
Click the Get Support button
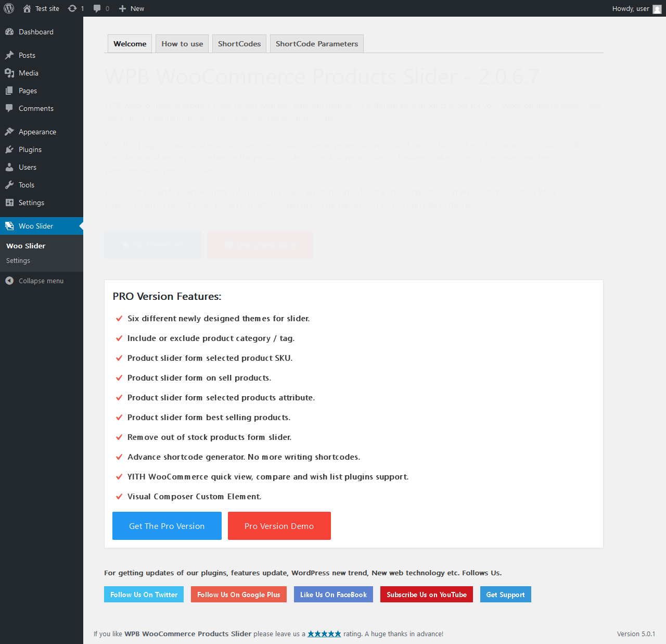(x=506, y=595)
